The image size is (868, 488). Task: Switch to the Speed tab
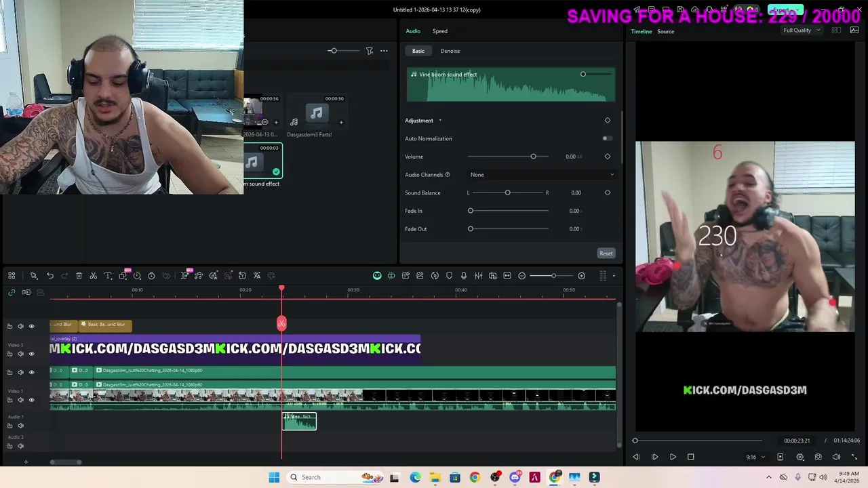tap(440, 31)
